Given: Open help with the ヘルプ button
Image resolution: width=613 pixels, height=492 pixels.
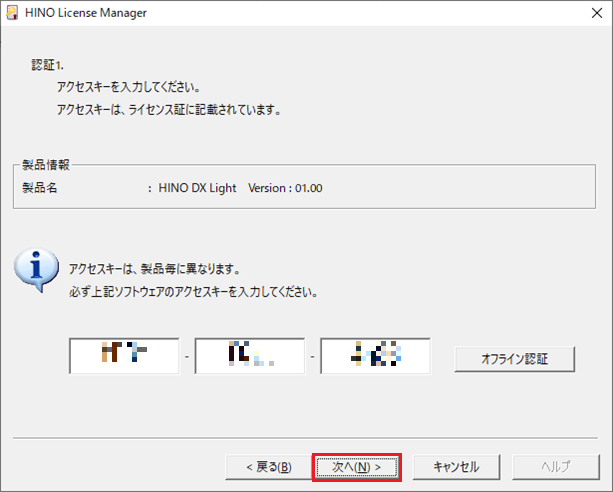Looking at the screenshot, I should pos(556,467).
